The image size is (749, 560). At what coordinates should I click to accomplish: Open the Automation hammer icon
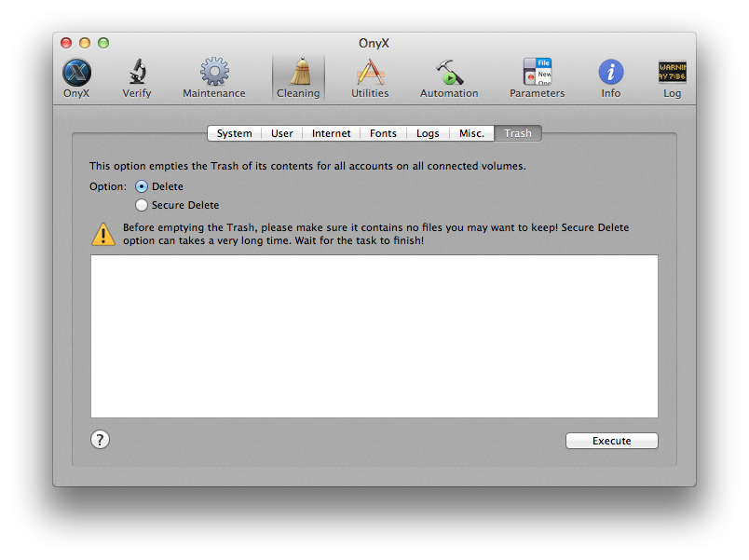[x=449, y=73]
